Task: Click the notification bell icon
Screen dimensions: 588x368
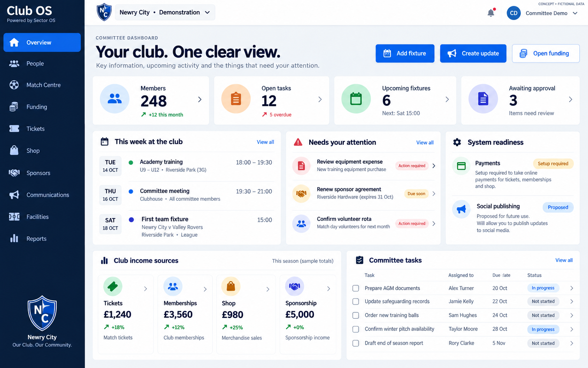Action: [x=491, y=13]
